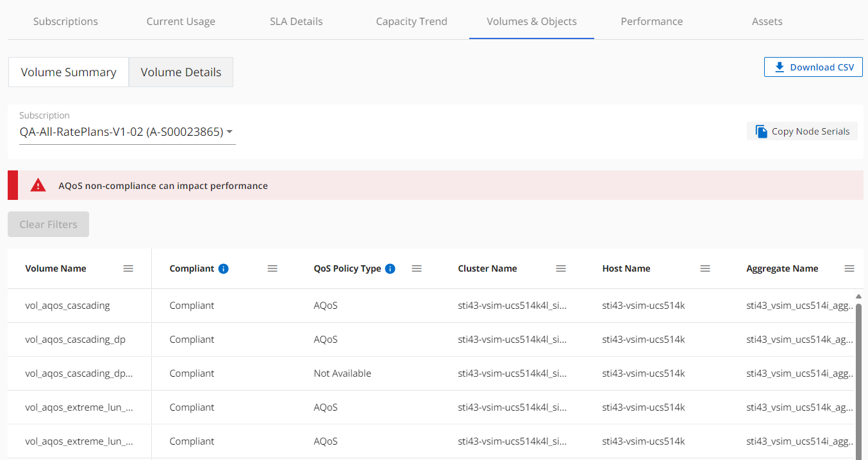Open Volume Name column menu icon
The width and height of the screenshot is (868, 460).
click(x=128, y=268)
